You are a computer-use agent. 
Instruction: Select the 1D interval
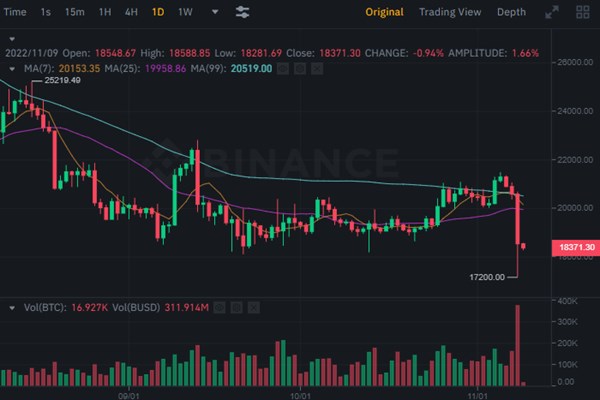[158, 12]
